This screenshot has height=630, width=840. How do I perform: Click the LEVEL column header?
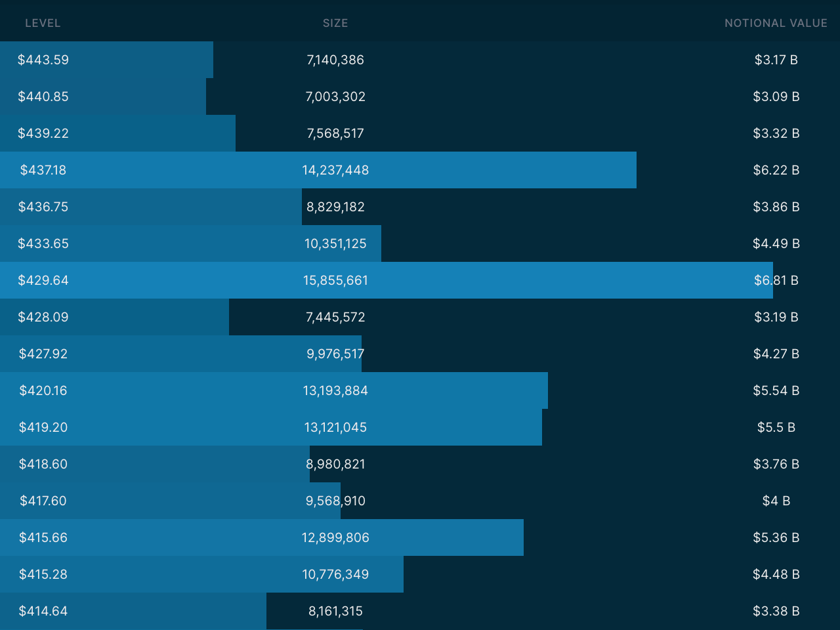(43, 23)
